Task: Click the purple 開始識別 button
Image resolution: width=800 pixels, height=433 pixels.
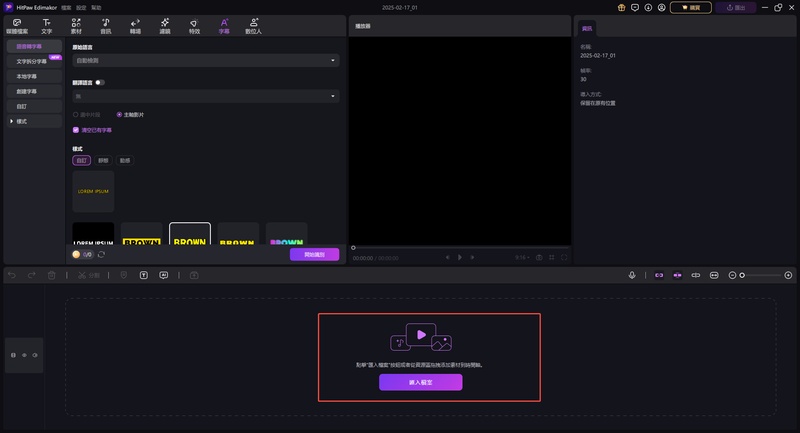Action: [x=314, y=254]
